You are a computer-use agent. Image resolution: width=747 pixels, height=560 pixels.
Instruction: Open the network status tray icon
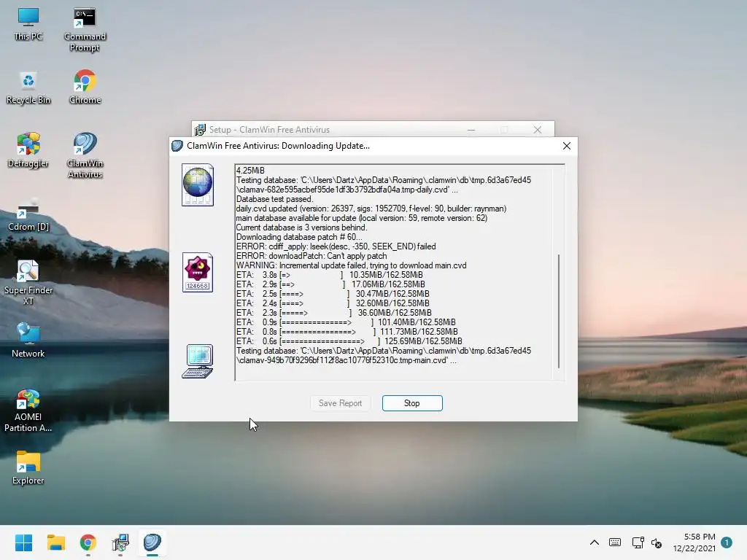point(638,542)
